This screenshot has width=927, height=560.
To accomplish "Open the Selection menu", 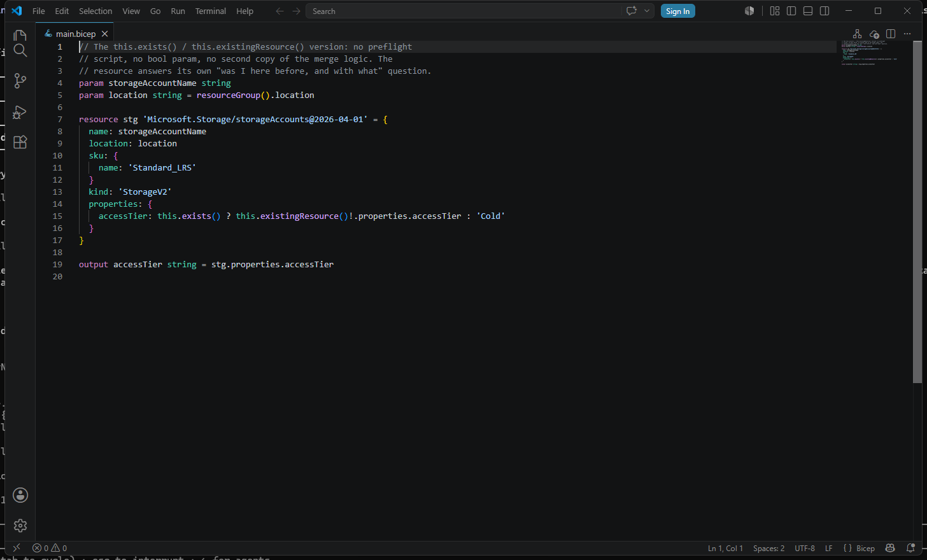I will click(x=96, y=11).
